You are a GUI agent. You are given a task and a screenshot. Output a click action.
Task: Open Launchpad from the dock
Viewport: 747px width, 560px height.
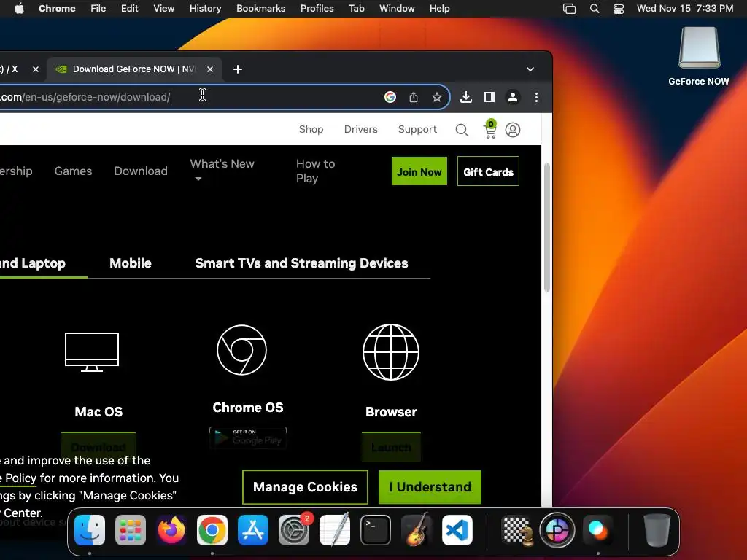point(131,530)
